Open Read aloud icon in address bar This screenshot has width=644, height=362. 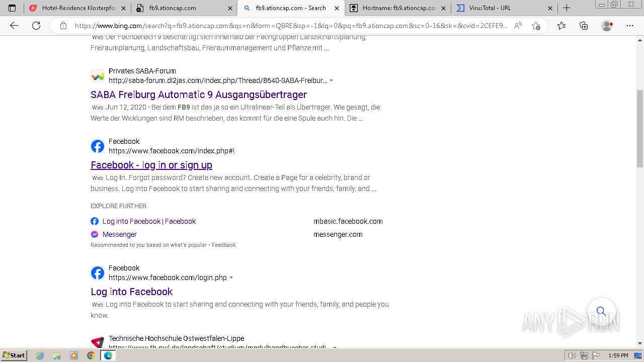[518, 26]
